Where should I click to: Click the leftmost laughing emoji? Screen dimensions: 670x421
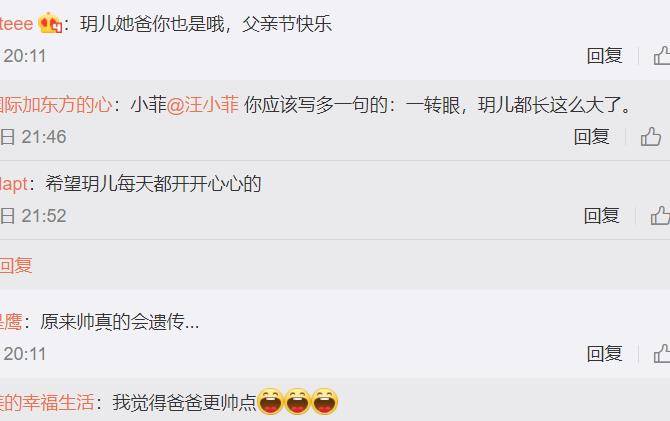(270, 402)
